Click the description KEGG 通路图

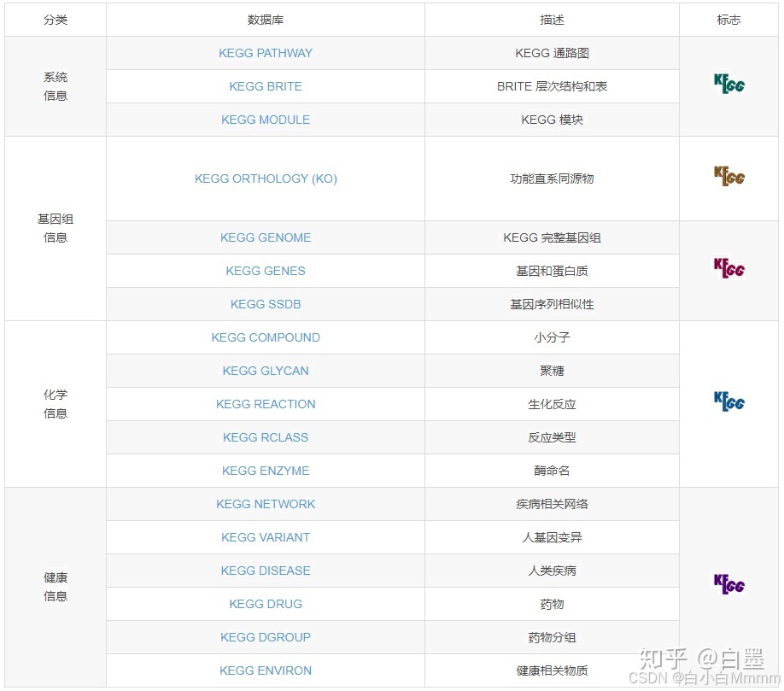pyautogui.click(x=552, y=53)
